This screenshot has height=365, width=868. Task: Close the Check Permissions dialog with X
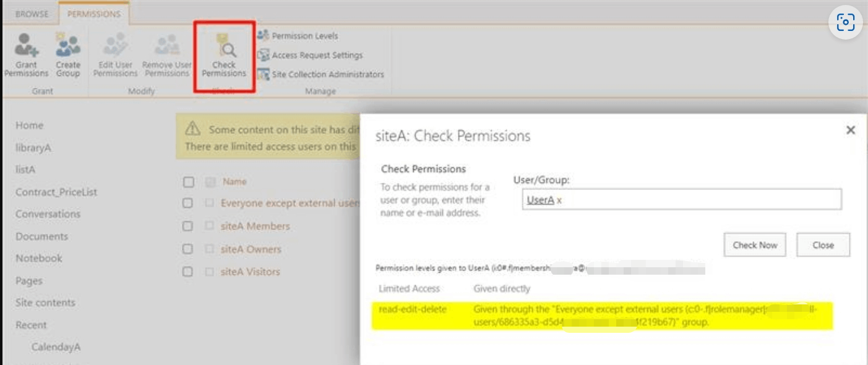pos(851,130)
